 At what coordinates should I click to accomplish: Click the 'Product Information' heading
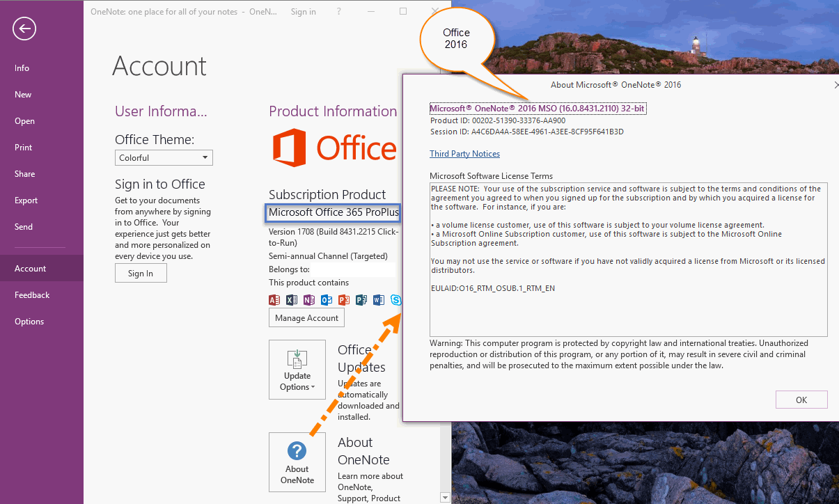pyautogui.click(x=333, y=111)
